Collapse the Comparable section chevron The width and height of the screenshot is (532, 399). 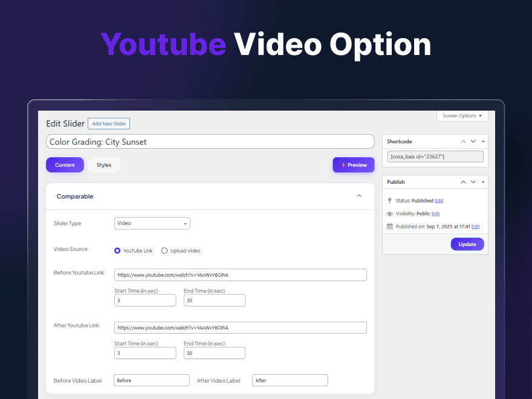point(359,196)
